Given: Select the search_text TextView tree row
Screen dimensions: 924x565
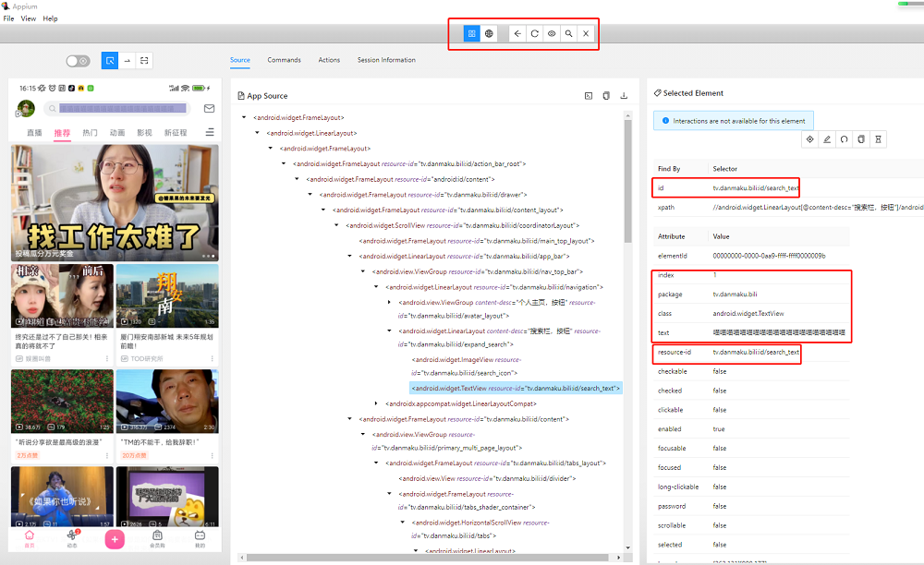Looking at the screenshot, I should tap(516, 389).
